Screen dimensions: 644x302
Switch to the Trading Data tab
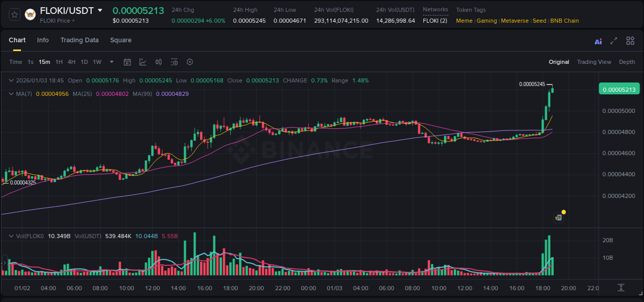[x=79, y=40]
